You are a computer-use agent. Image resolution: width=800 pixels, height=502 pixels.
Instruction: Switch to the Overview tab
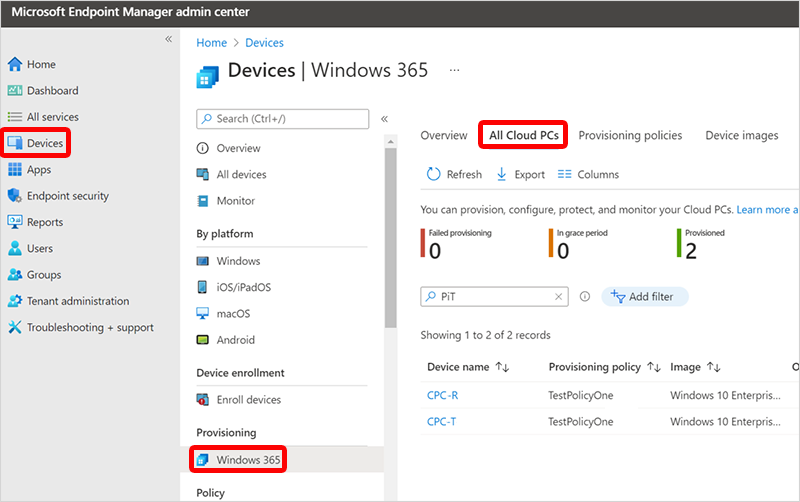click(444, 135)
